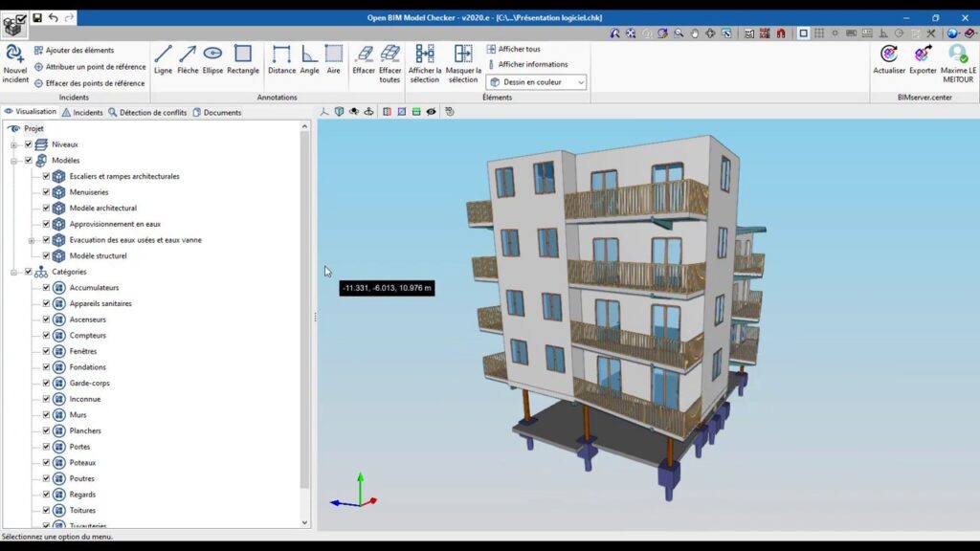980x551 pixels.
Task: Activate the Distance measurement tool
Action: 281,58
